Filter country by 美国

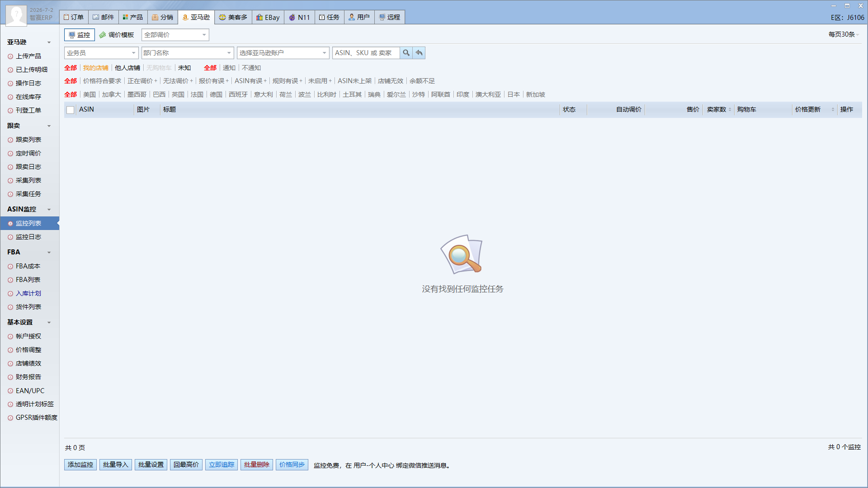(90, 94)
